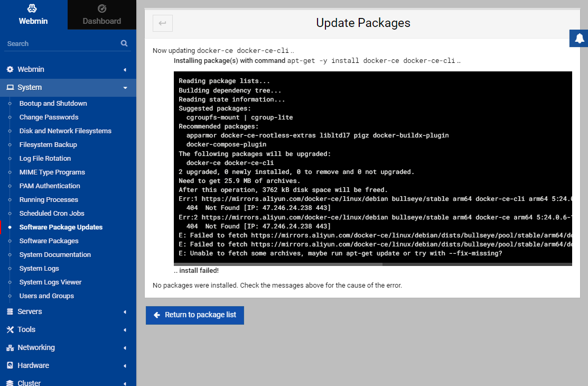Click the terminal output horizontal scrollbar
The height and width of the screenshot is (386, 588).
(278, 264)
